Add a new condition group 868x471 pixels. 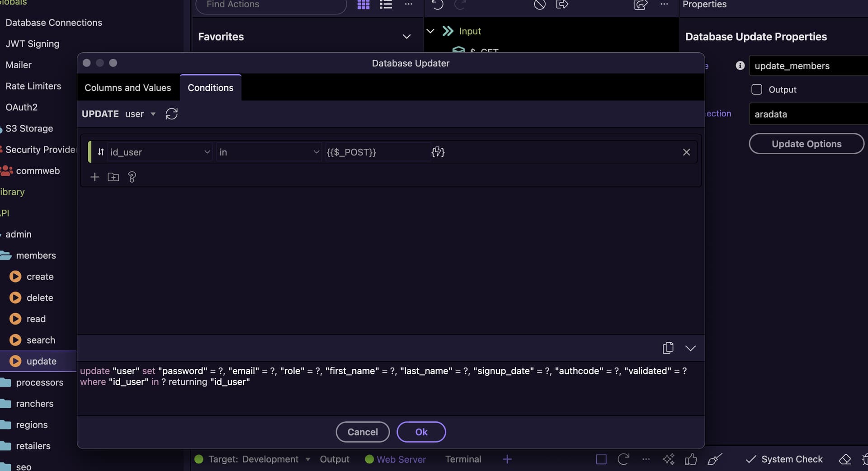pos(113,177)
